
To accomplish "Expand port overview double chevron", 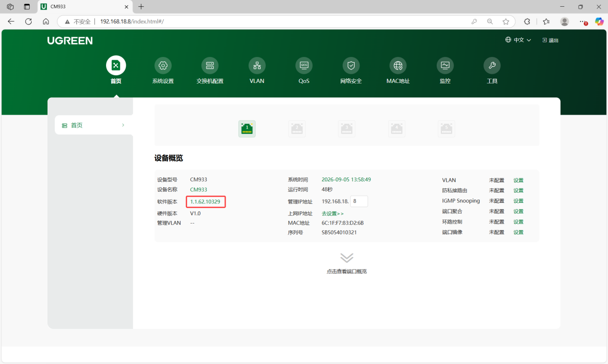I will tap(347, 258).
